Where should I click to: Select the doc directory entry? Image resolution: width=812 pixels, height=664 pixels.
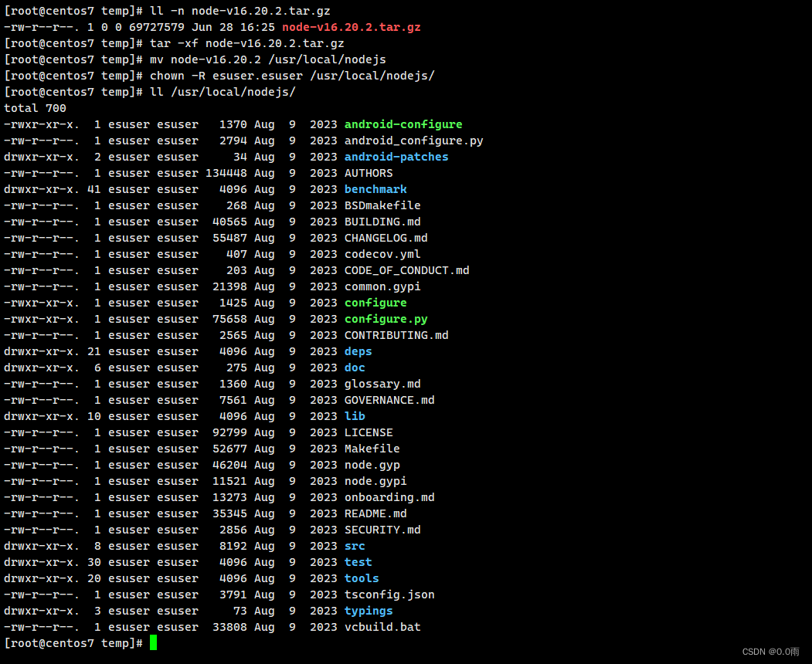pos(354,367)
